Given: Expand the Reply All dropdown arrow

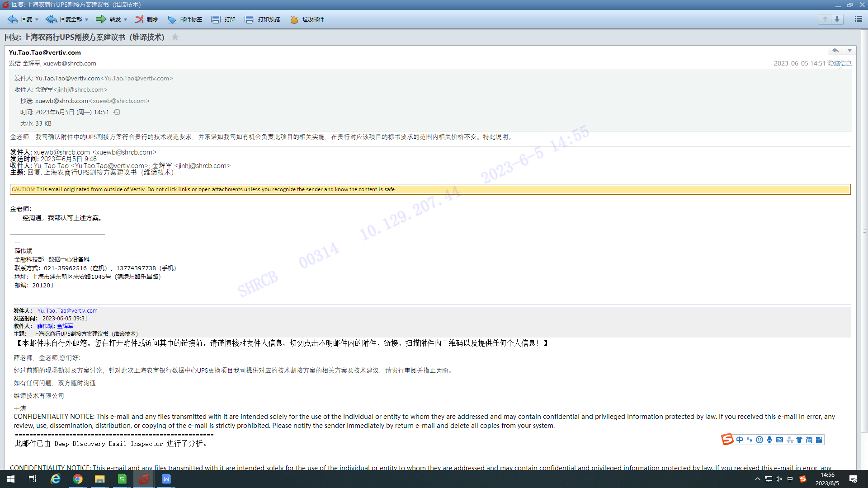Looking at the screenshot, I should click(x=86, y=19).
